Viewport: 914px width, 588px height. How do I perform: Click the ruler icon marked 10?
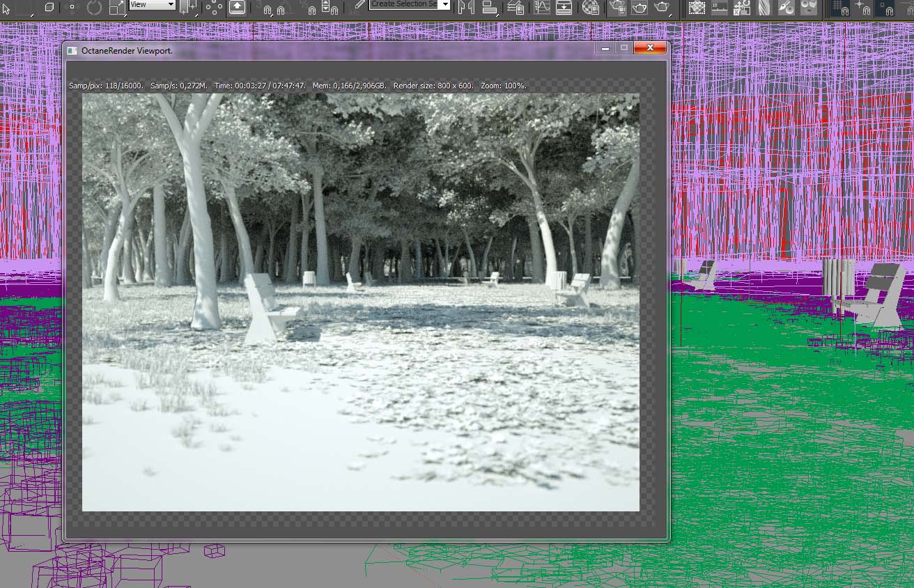click(719, 8)
